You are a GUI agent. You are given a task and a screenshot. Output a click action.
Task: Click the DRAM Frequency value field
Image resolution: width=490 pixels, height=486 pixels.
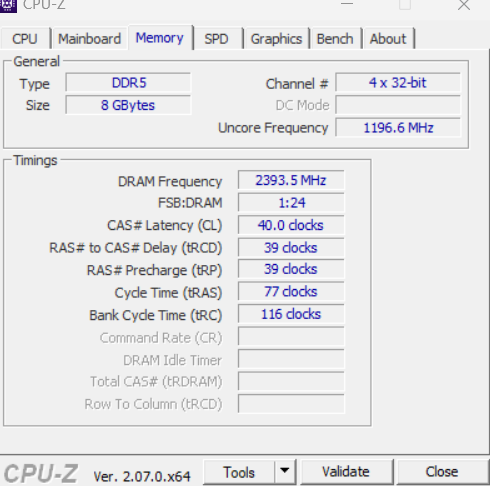pyautogui.click(x=291, y=180)
